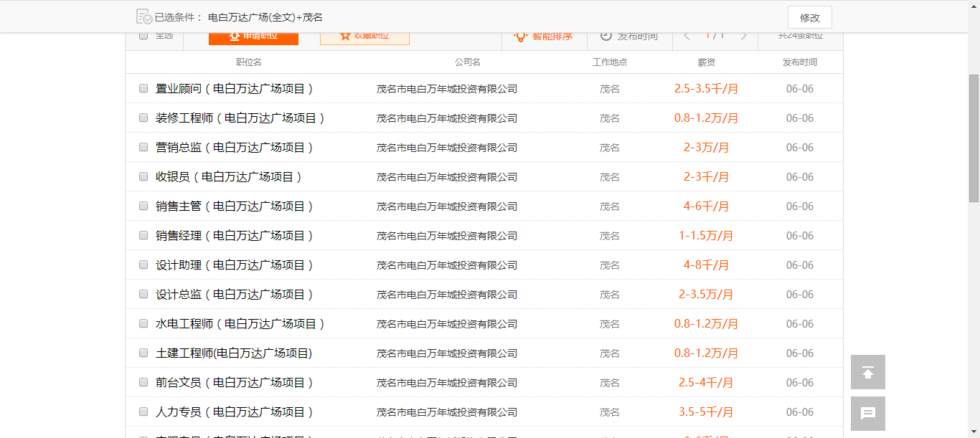Go to next page arrow
980x438 pixels.
pyautogui.click(x=743, y=36)
